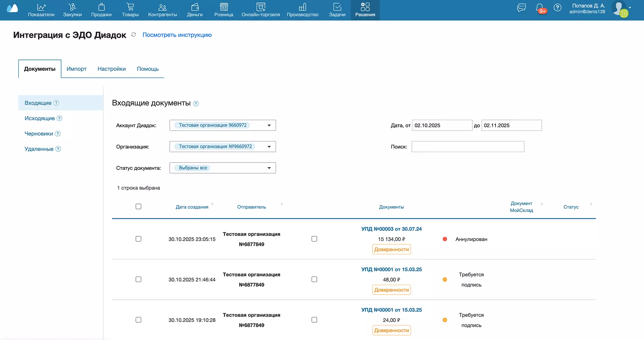
Task: Click the help question mark in top bar
Action: [557, 8]
